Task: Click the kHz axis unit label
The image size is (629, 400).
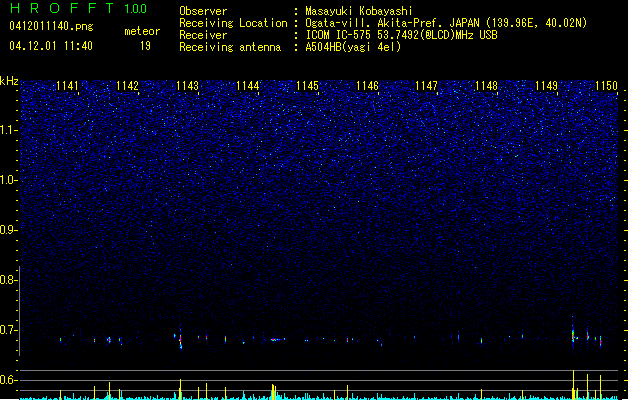Action: tap(9, 81)
